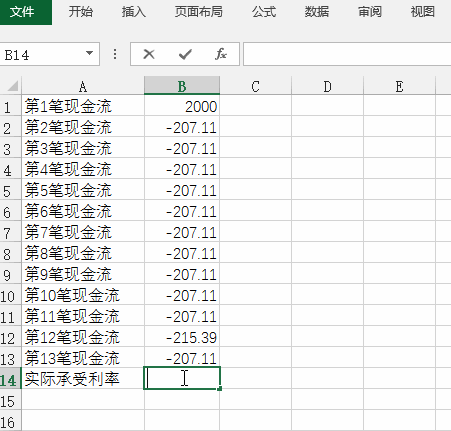This screenshot has width=451, height=431.
Task: Select cell B1 containing 2000
Action: click(x=182, y=106)
